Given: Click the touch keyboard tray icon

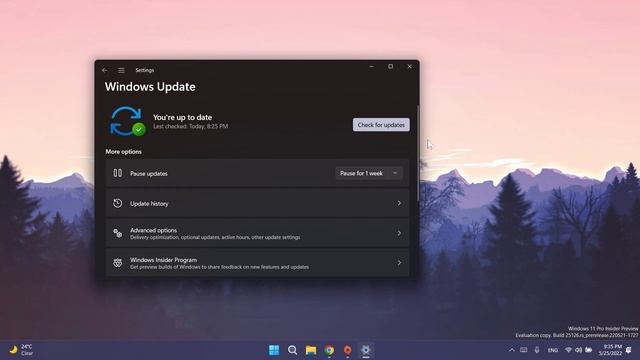Looking at the screenshot, I should point(524,350).
